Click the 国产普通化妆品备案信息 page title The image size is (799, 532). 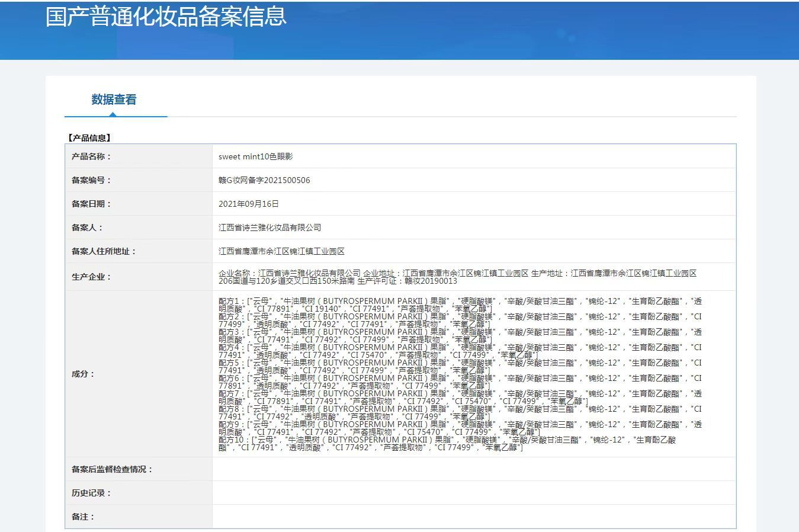click(x=166, y=17)
